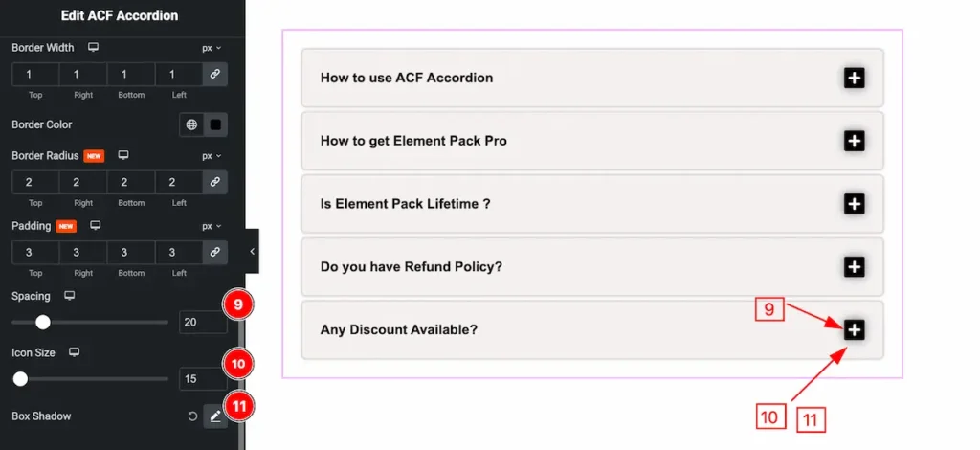Click the Border Width responsive device icon
This screenshot has width=980, height=450.
(93, 47)
